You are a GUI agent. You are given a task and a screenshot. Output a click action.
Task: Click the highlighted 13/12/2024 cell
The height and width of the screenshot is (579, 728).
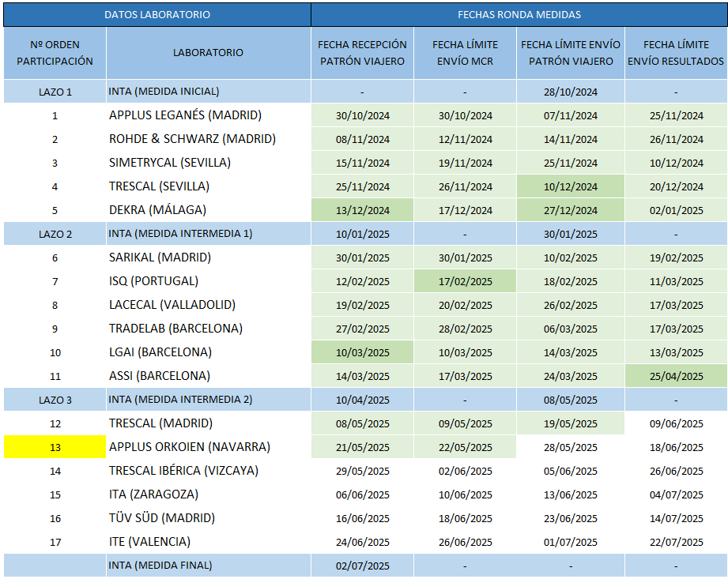coord(362,210)
